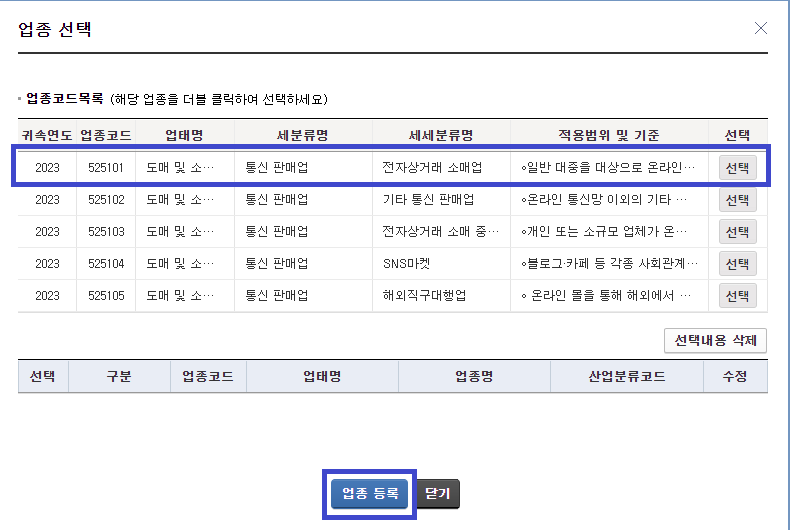
Task: Select the 적용범위 및 기준 header
Action: [609, 135]
